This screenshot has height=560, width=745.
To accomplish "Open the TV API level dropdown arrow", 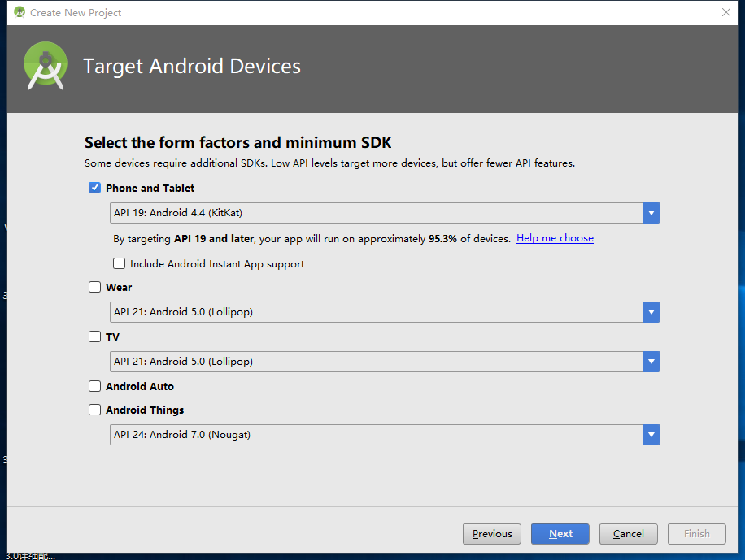I will pyautogui.click(x=651, y=362).
